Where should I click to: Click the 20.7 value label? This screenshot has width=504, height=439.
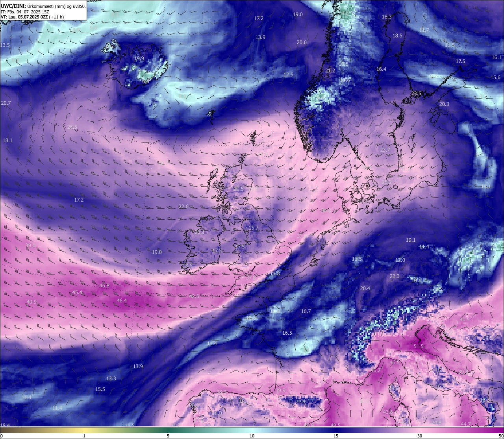pyautogui.click(x=6, y=103)
